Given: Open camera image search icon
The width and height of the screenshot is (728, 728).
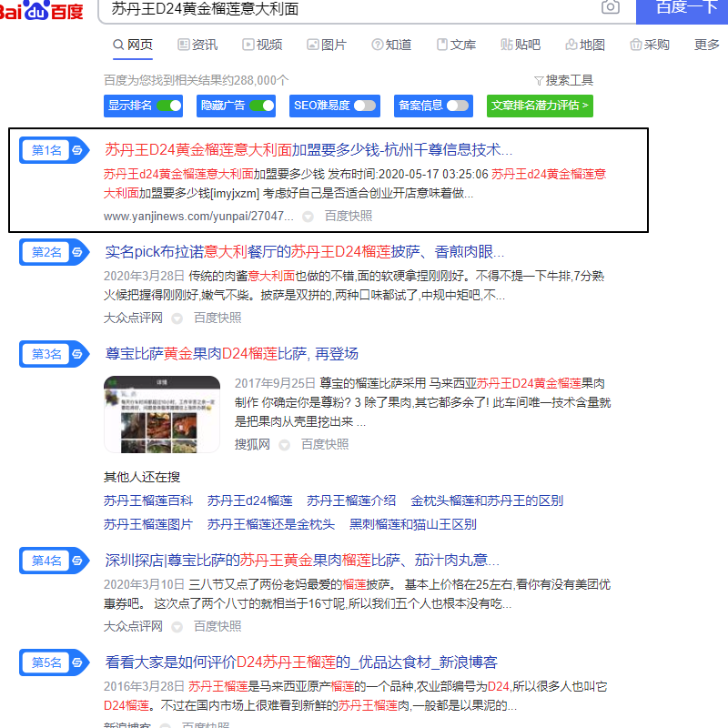Looking at the screenshot, I should (610, 6).
